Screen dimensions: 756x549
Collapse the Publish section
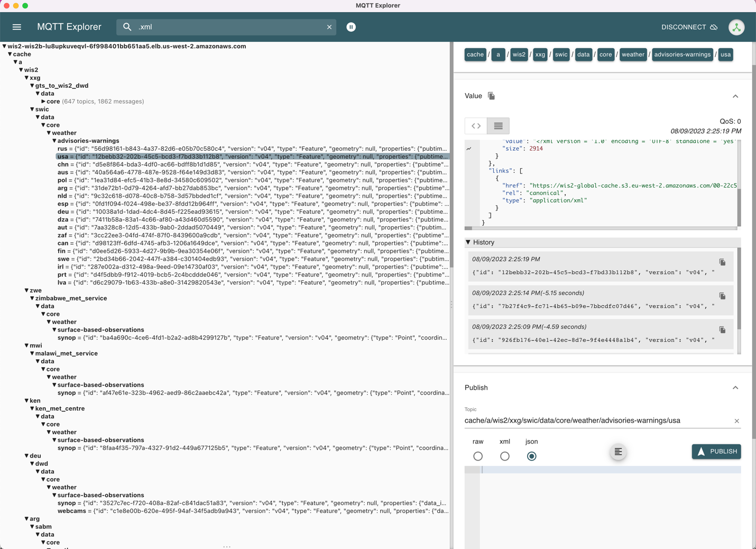pyautogui.click(x=735, y=388)
